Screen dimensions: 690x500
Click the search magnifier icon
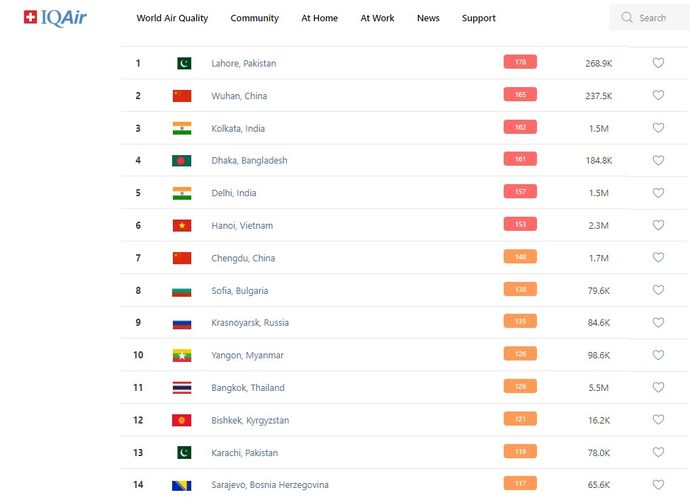click(x=627, y=18)
